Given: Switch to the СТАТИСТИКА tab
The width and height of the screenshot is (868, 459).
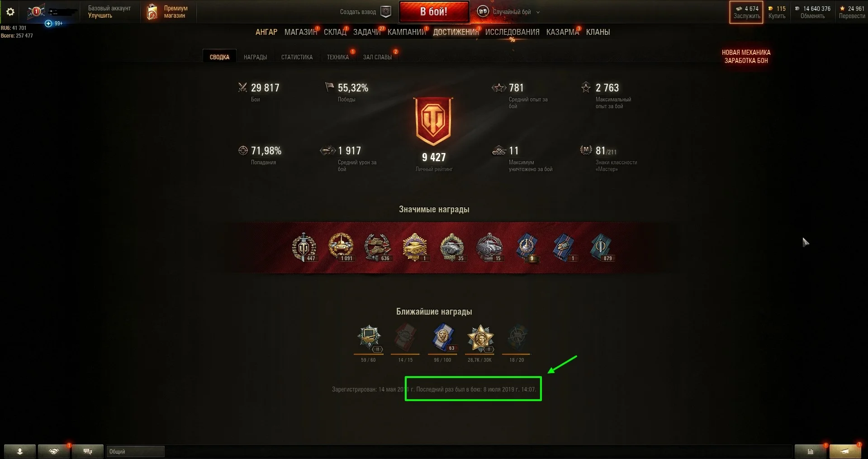Looking at the screenshot, I should (297, 57).
